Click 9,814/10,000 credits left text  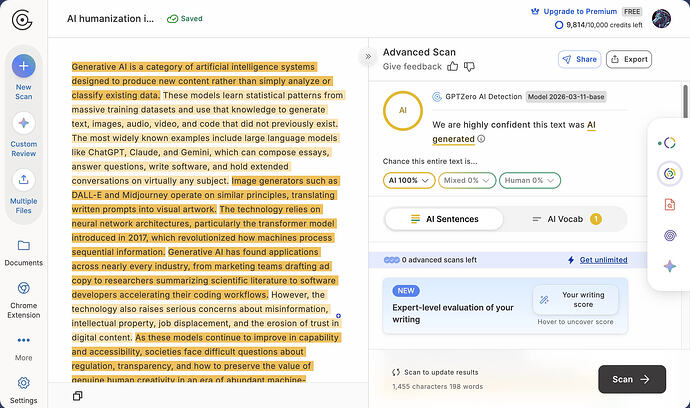pyautogui.click(x=604, y=25)
